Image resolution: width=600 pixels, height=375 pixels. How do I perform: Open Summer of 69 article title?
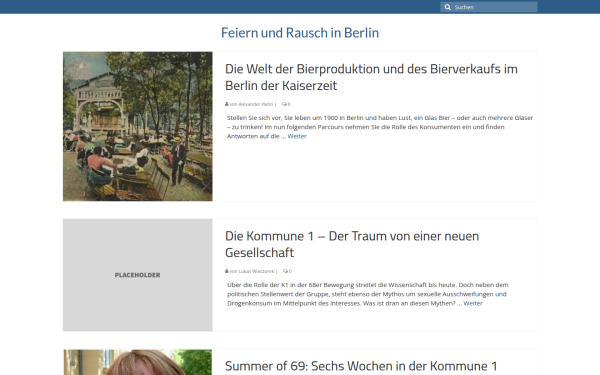tap(361, 366)
